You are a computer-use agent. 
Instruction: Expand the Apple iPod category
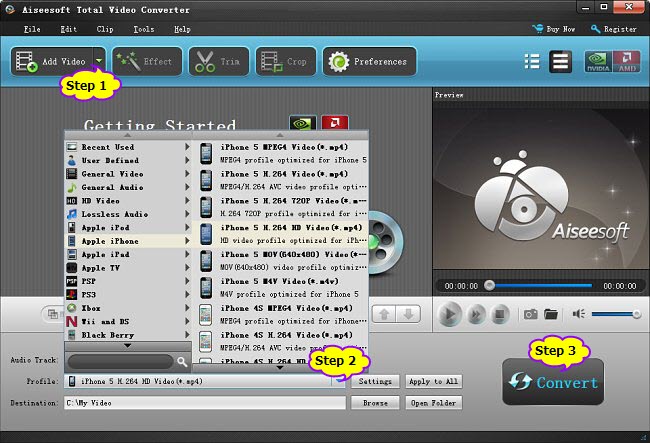pyautogui.click(x=128, y=228)
